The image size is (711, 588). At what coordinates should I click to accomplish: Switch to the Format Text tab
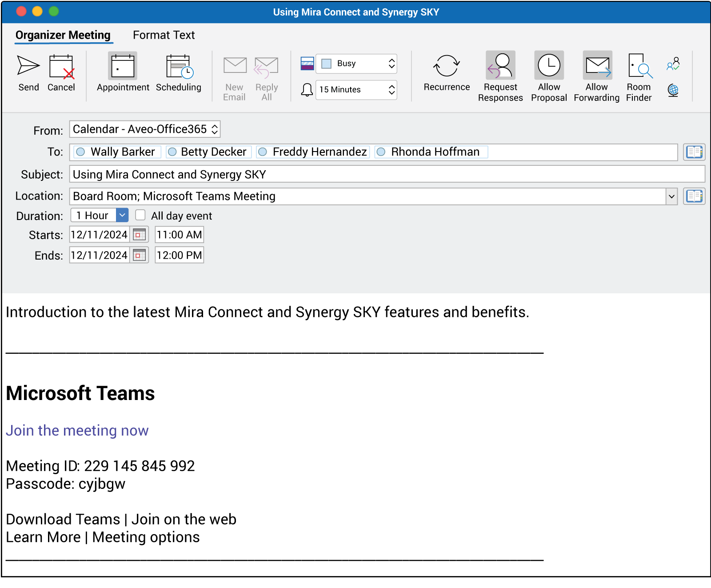point(164,35)
